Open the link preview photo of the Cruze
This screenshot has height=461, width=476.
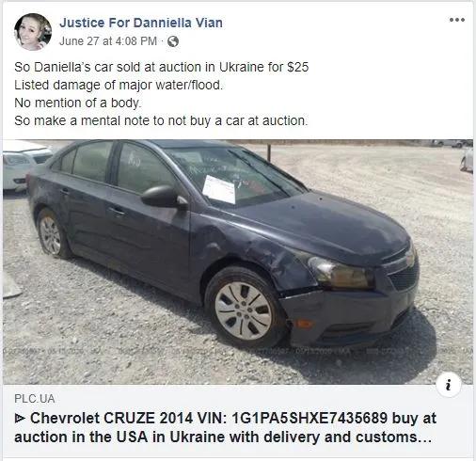tap(238, 262)
